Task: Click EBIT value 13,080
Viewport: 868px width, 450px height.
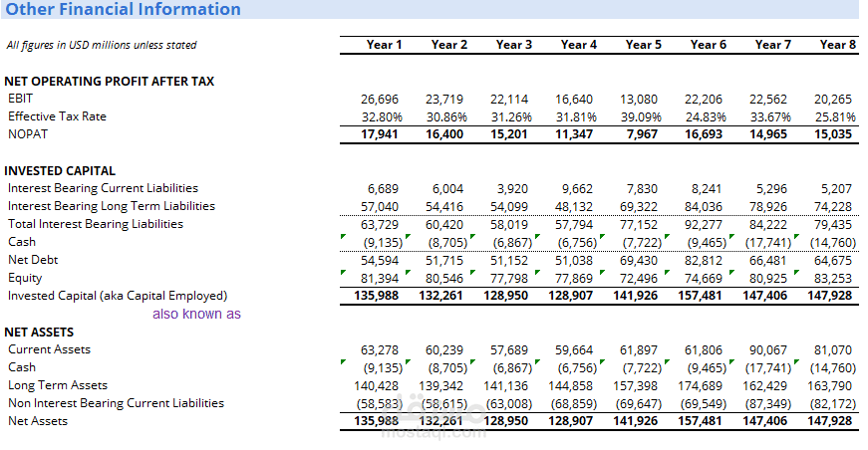Action: pyautogui.click(x=638, y=100)
